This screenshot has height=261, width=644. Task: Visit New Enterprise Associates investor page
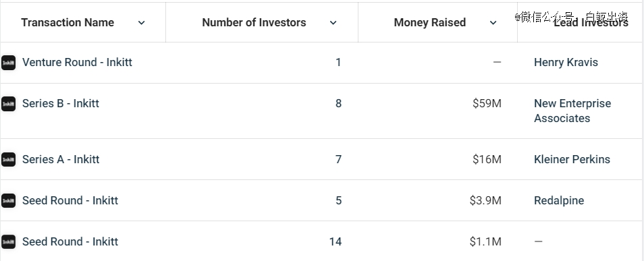pyautogui.click(x=572, y=111)
